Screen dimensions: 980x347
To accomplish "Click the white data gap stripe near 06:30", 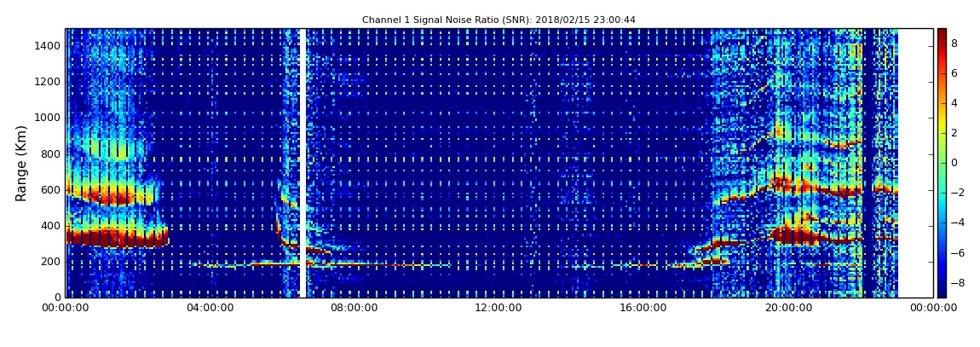I will (303, 163).
